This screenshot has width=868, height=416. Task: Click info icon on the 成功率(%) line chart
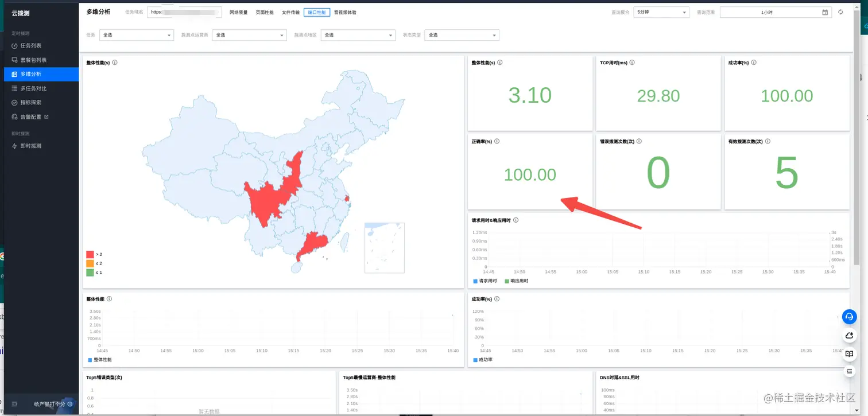[497, 299]
